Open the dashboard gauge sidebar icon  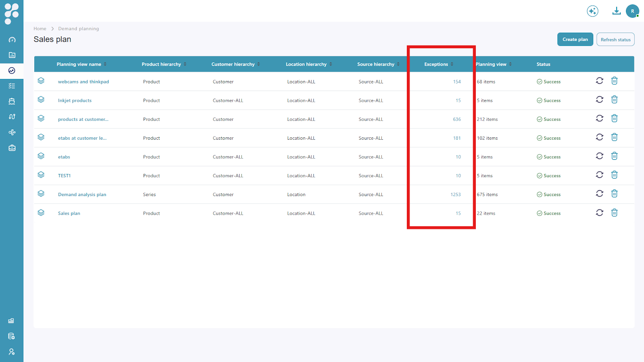coord(12,40)
